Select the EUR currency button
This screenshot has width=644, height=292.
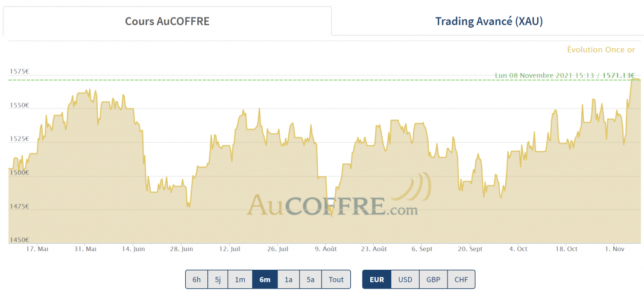pyautogui.click(x=377, y=280)
